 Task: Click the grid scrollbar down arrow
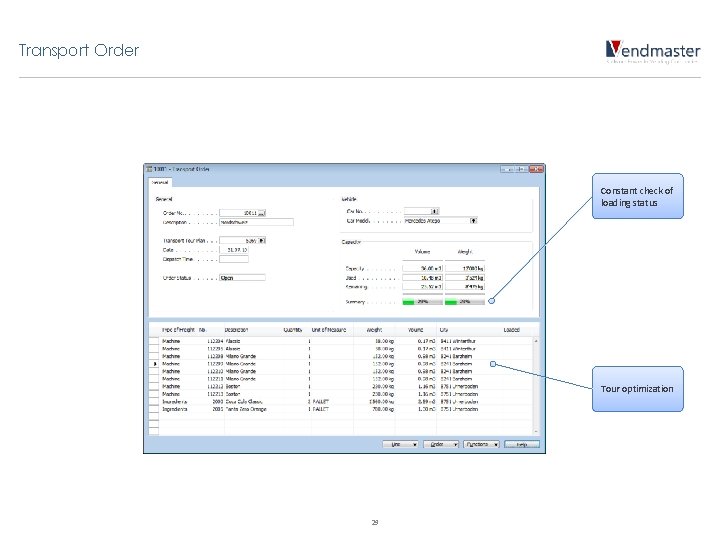[x=536, y=432]
